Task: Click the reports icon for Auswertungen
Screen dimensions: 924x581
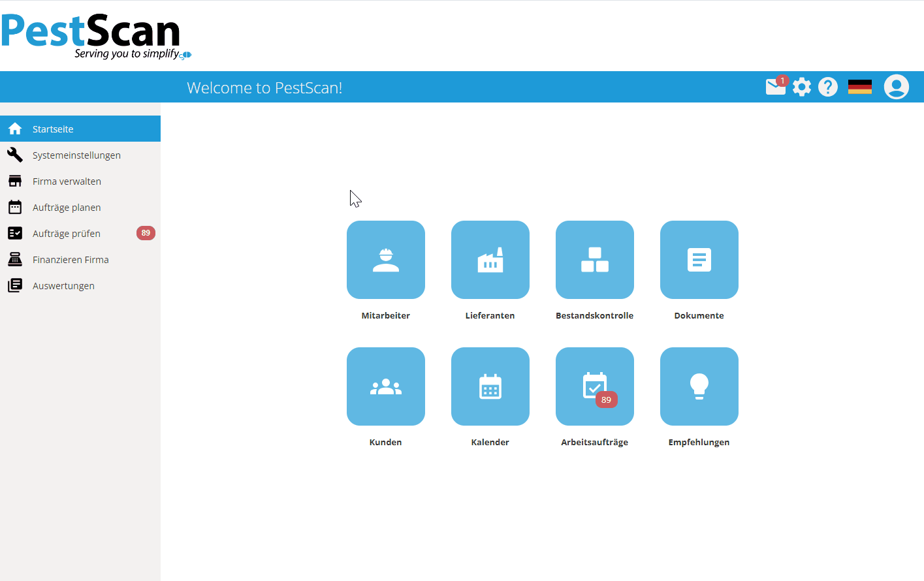Action: click(15, 285)
